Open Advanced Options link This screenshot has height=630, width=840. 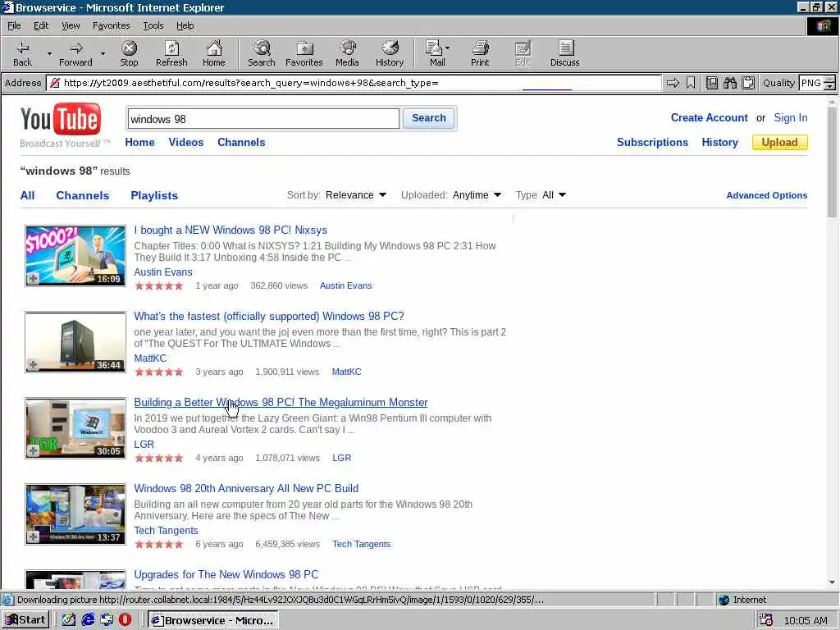[x=767, y=195]
